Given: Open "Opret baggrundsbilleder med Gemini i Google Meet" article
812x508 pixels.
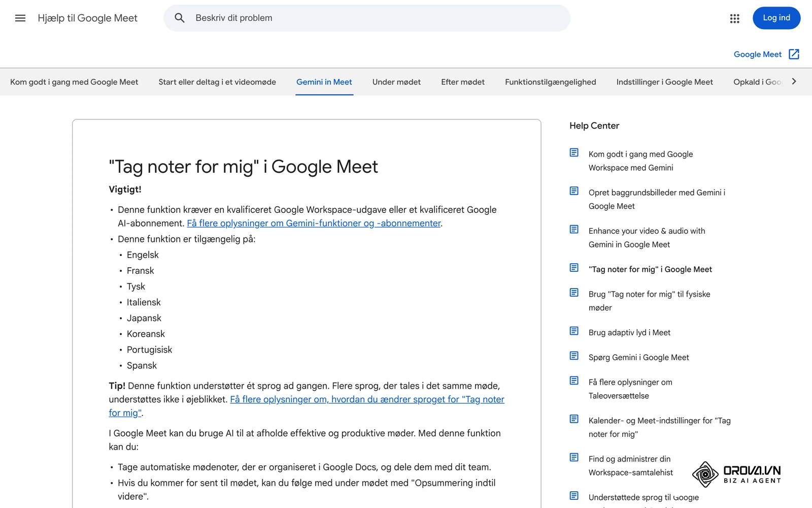Looking at the screenshot, I should [657, 199].
